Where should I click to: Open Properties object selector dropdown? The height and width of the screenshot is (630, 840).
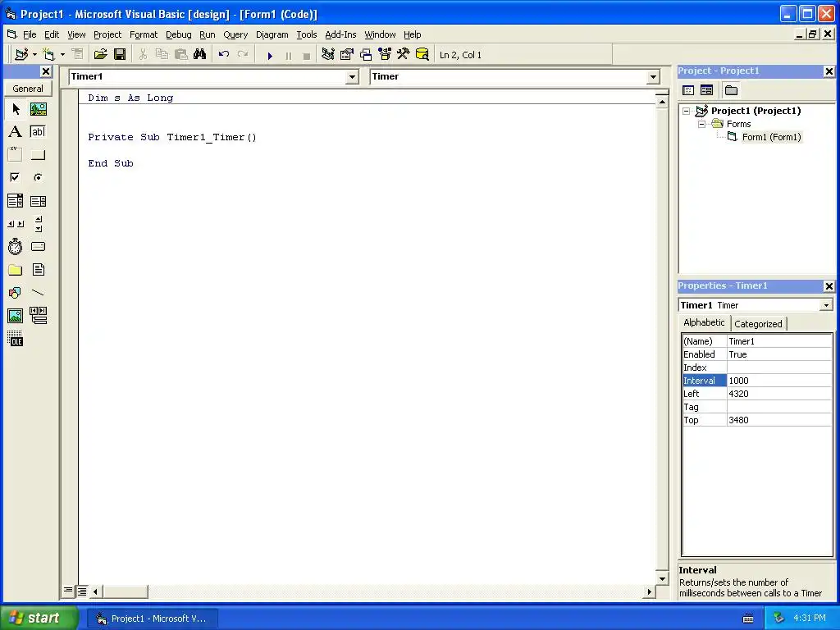826,305
